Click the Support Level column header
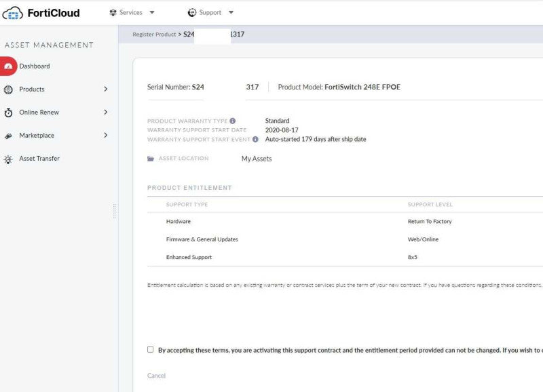Screen dimensions: 543x392 (430, 204)
